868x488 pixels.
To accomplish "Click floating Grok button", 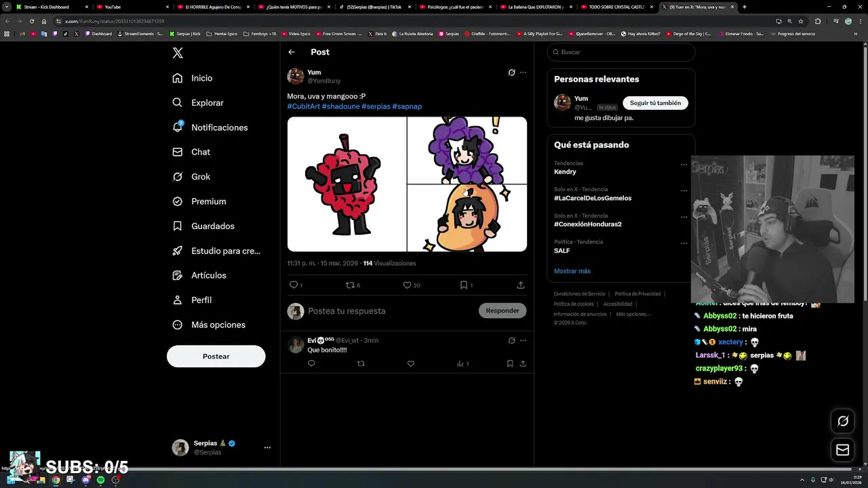I will point(843,422).
